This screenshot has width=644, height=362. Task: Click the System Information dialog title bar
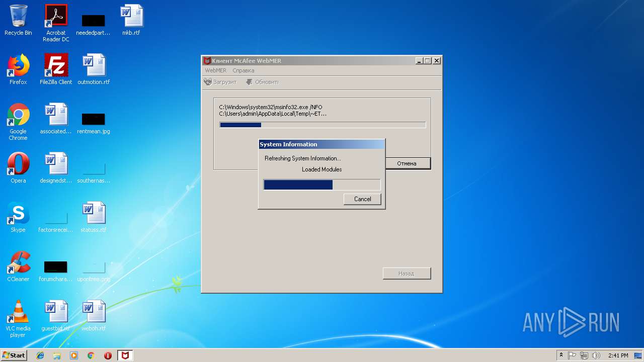[321, 144]
